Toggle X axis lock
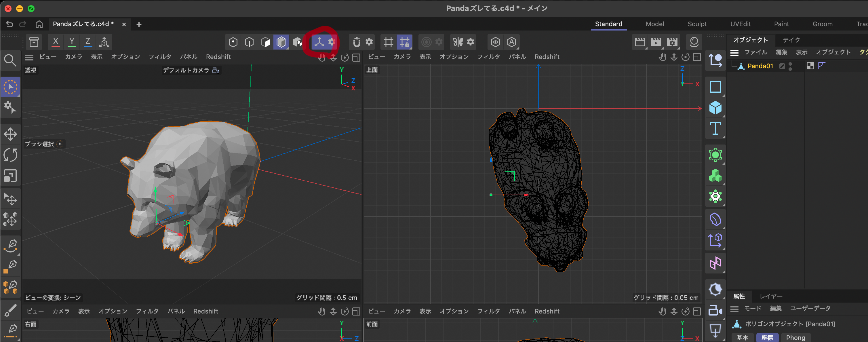Screen dimensions: 868x342 pos(56,42)
